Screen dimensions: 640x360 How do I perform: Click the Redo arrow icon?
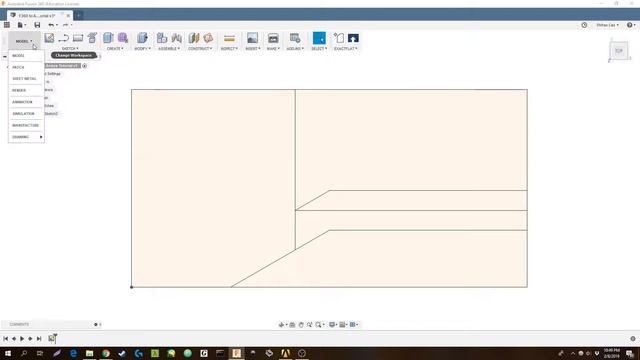[x=65, y=25]
